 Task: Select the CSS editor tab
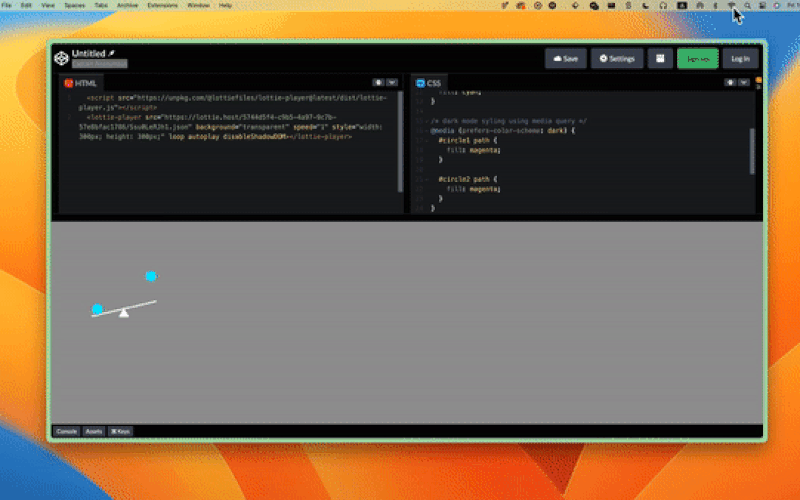pos(429,83)
